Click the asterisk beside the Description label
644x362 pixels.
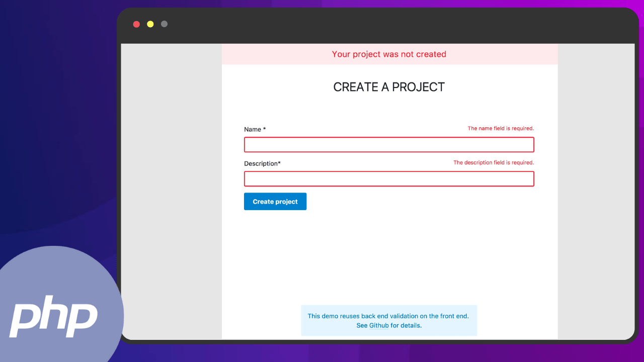click(x=279, y=163)
